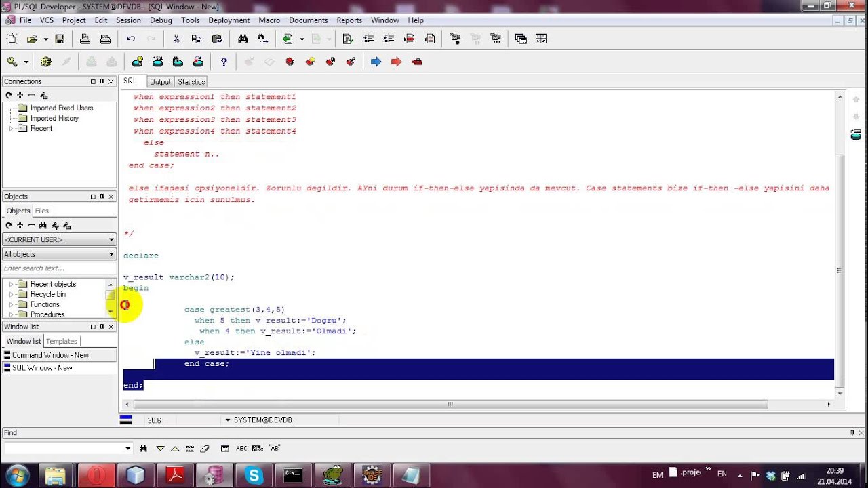This screenshot has height=488, width=868.
Task: Open the dropdown arrow beside Open file icon
Action: (x=45, y=39)
